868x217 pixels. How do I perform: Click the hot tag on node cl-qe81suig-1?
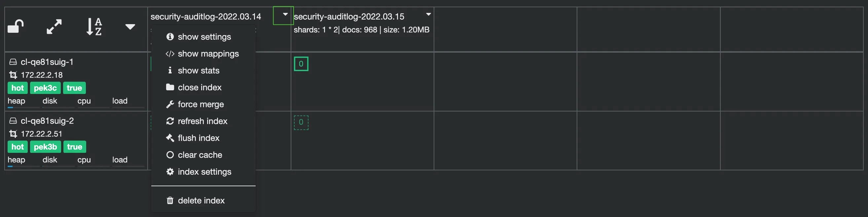[18, 88]
